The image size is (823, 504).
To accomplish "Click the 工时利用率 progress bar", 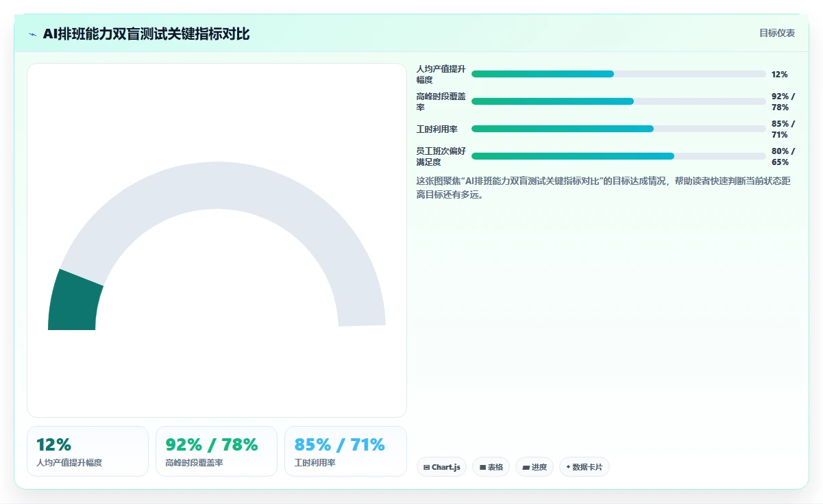I will [x=619, y=129].
